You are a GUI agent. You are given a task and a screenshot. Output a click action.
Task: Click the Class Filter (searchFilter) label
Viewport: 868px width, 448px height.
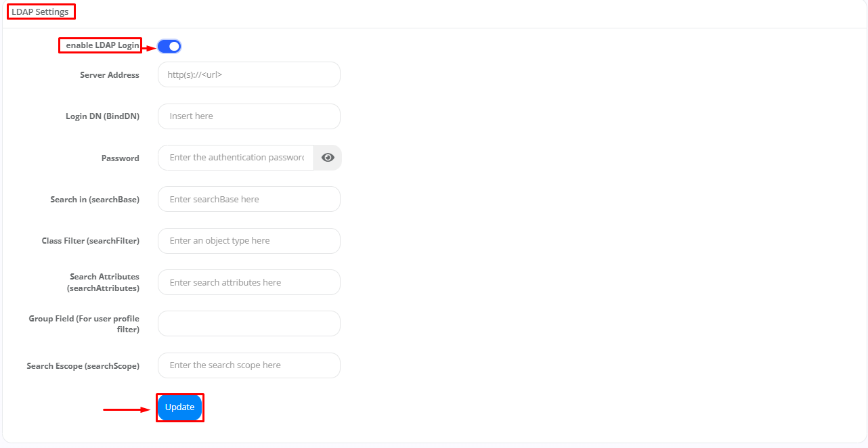[91, 241]
